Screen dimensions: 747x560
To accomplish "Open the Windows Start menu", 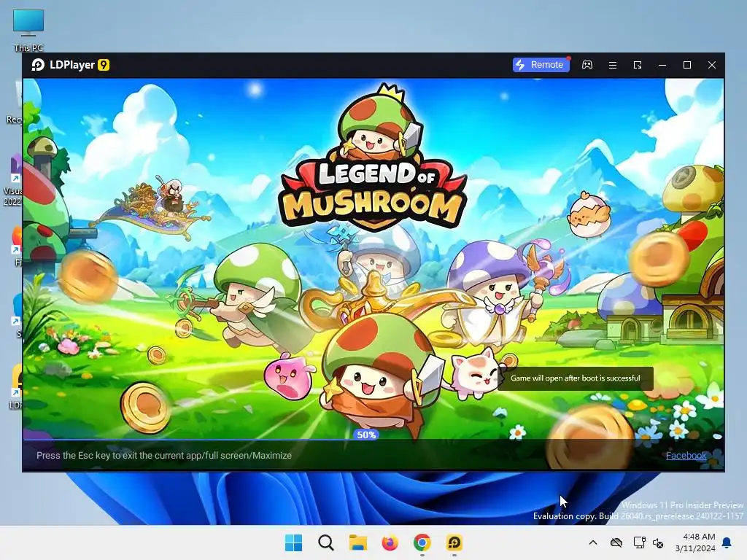I will tap(293, 542).
